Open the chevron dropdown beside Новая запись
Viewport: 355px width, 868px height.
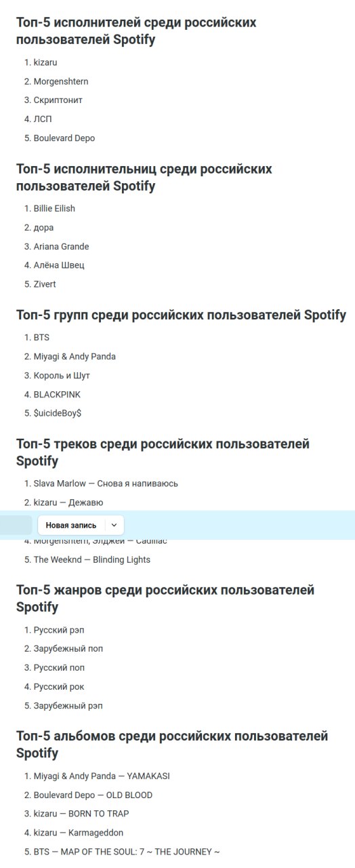coord(114,525)
